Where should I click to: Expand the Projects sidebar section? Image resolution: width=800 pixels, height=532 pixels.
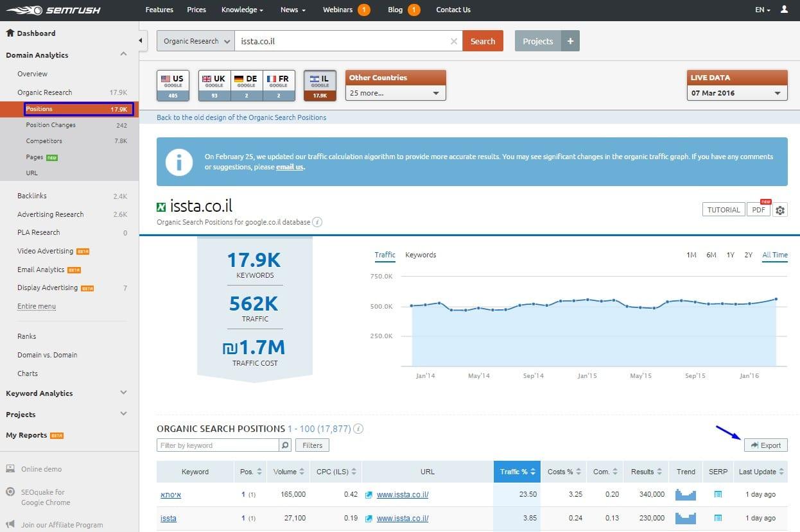click(124, 414)
